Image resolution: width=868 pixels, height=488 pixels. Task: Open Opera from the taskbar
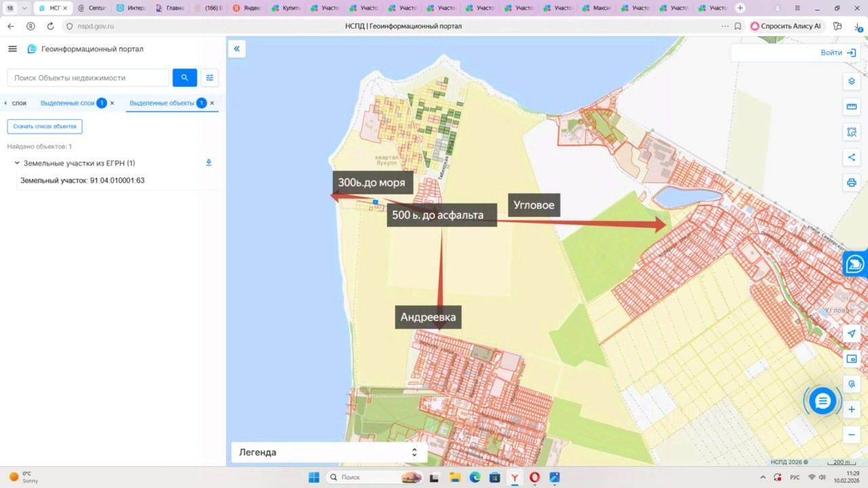(535, 477)
